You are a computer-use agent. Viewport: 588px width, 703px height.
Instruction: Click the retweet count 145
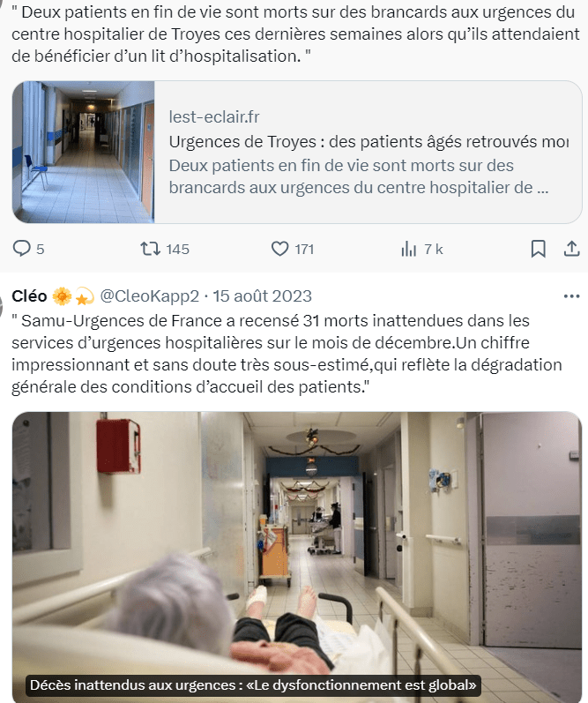(177, 250)
